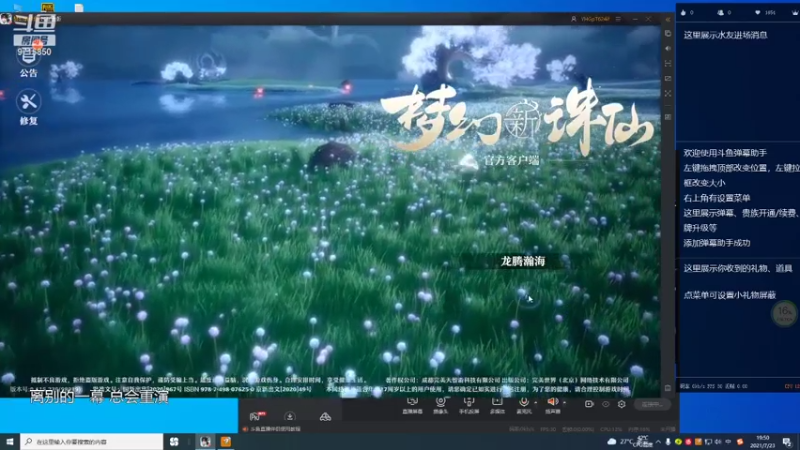
Task: Click the picture icon in right sidebar strip
Action: (668, 79)
